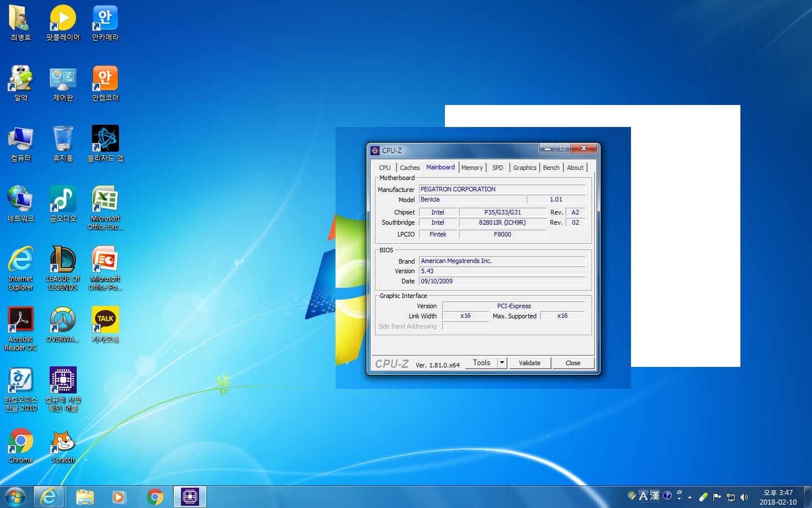Select the Acrobat Reader DC icon
Image resolution: width=812 pixels, height=508 pixels.
tap(20, 329)
